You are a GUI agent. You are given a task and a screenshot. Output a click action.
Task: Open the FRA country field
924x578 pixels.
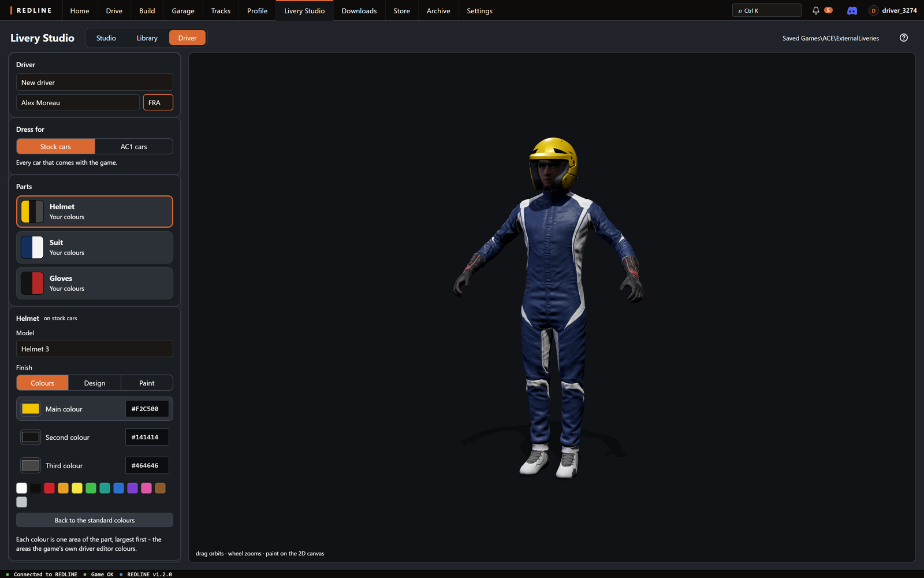coord(158,102)
